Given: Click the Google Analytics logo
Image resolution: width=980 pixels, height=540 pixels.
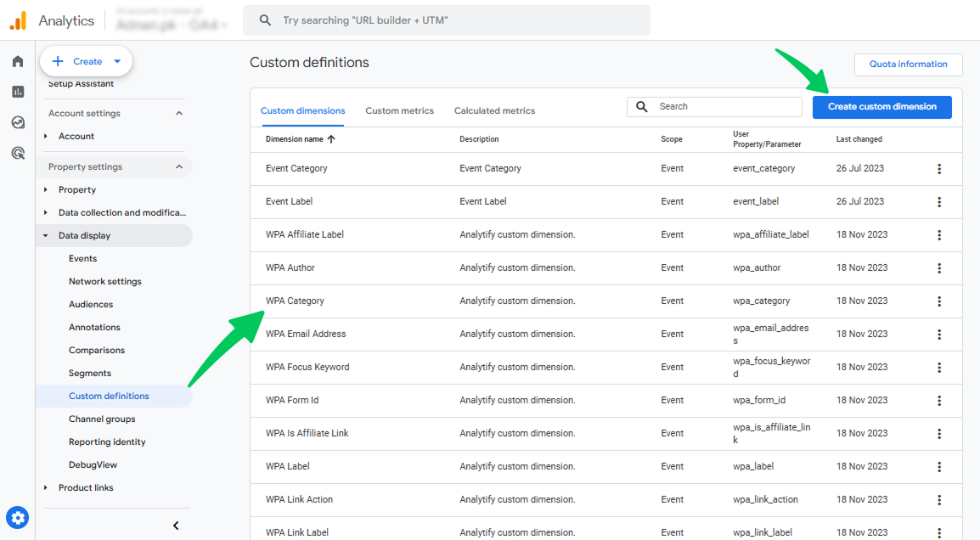Looking at the screenshot, I should [18, 20].
